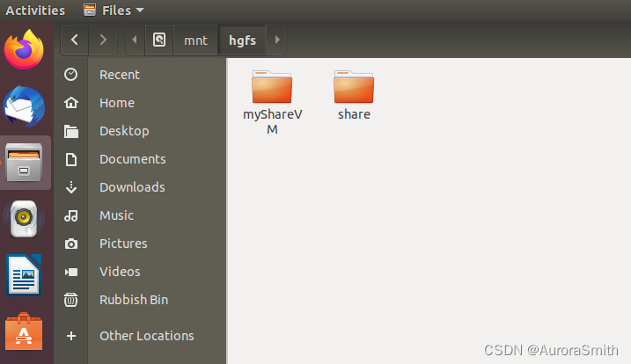631x364 pixels.
Task: Click the Recent clock icon
Action: 70,75
